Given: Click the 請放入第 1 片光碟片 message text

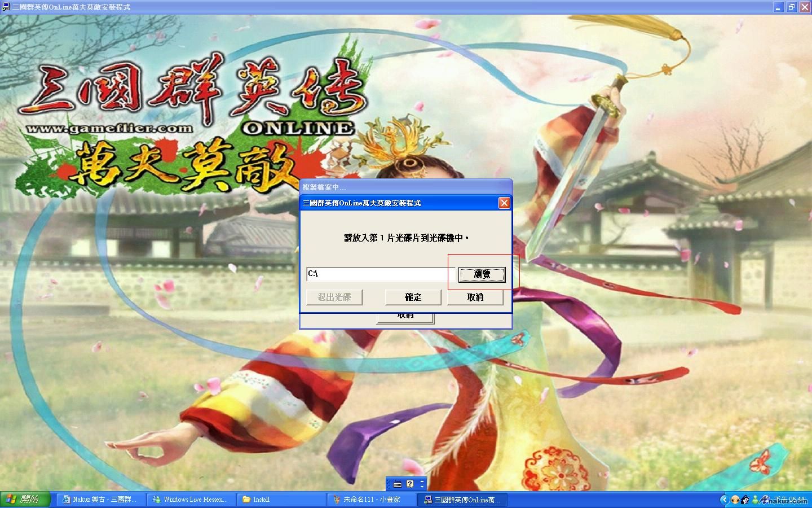Looking at the screenshot, I should click(406, 238).
